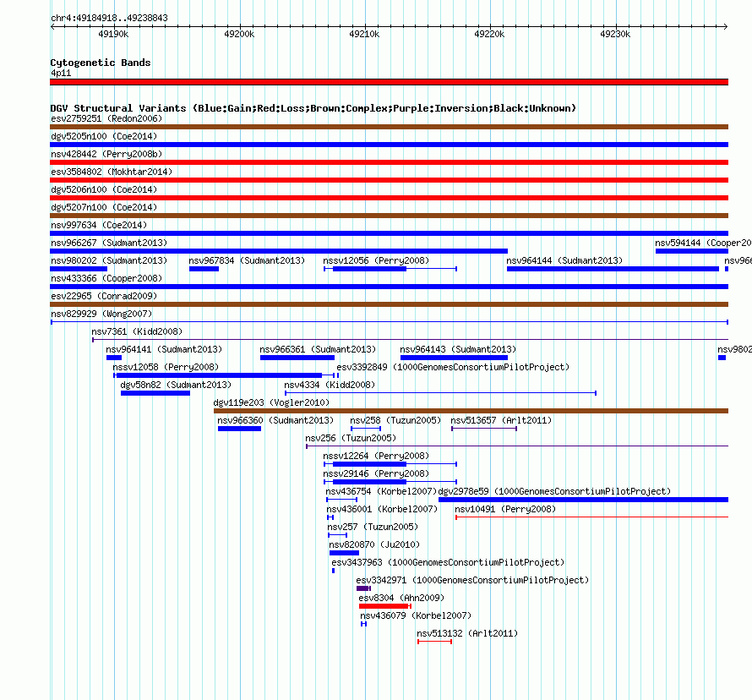Open the esv3437963 (1000GenomesConsortiumPilotProject) label

[448, 562]
